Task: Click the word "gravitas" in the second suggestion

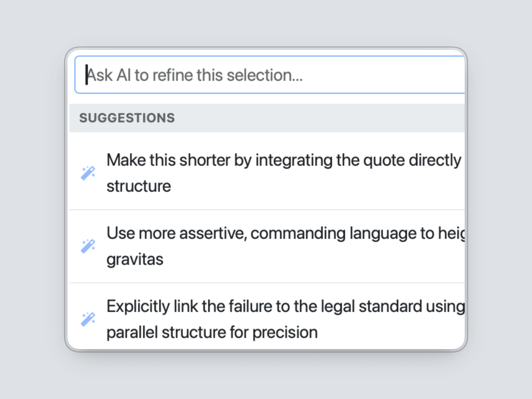Action: 135,259
